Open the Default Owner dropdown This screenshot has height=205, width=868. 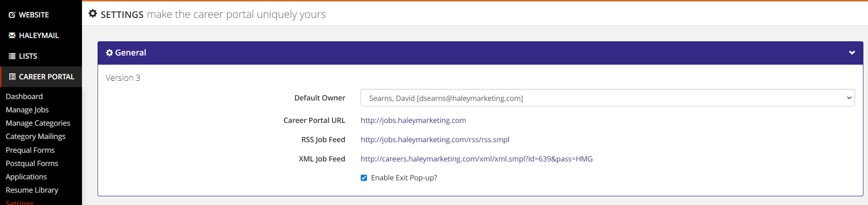[x=607, y=98]
